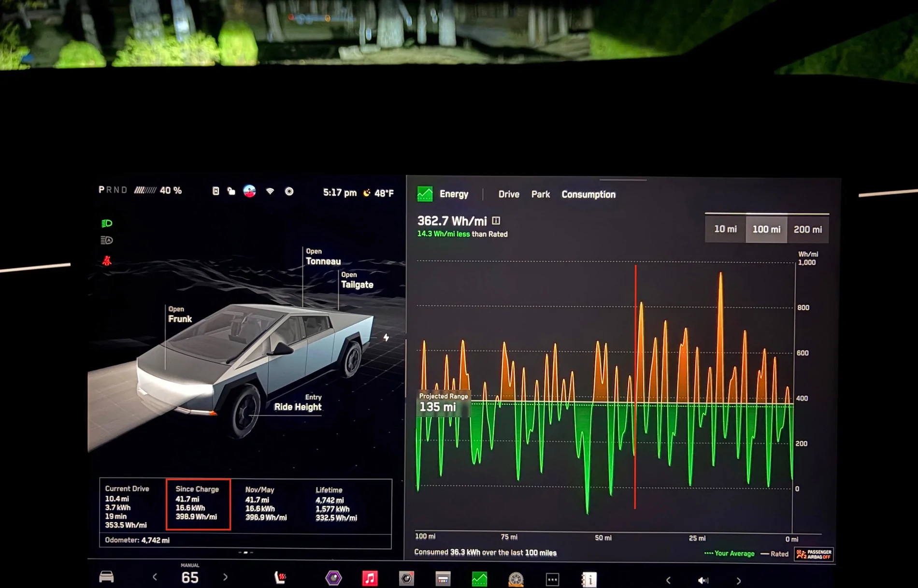Tap the charge port lightning bolt
Screen dimensions: 918x588
pyautogui.click(x=386, y=337)
